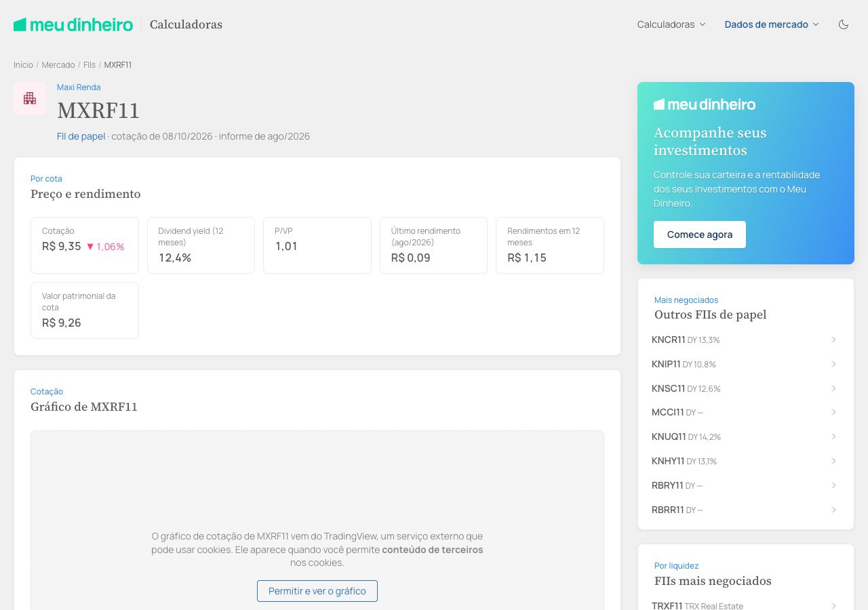
Task: Click the Cotação R$ 9,35 value
Action: coord(61,247)
